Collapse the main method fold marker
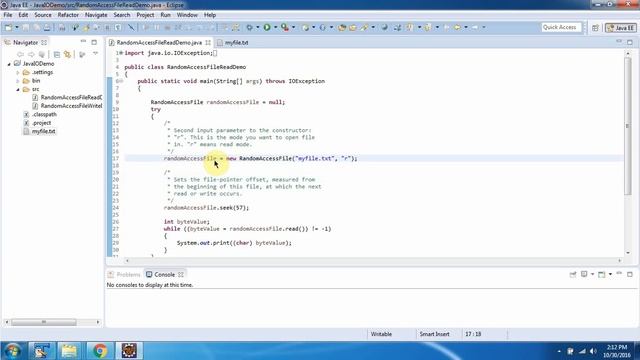Image resolution: width=640 pixels, height=360 pixels. coord(121,81)
